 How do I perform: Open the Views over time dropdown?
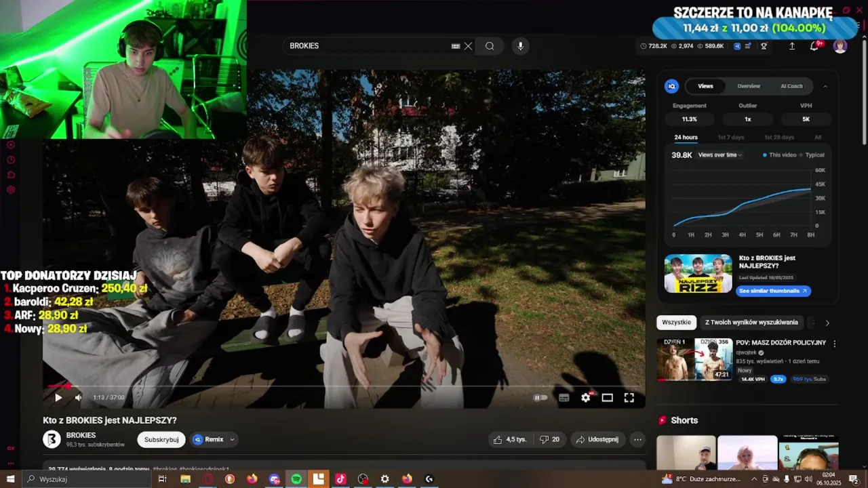click(x=719, y=155)
